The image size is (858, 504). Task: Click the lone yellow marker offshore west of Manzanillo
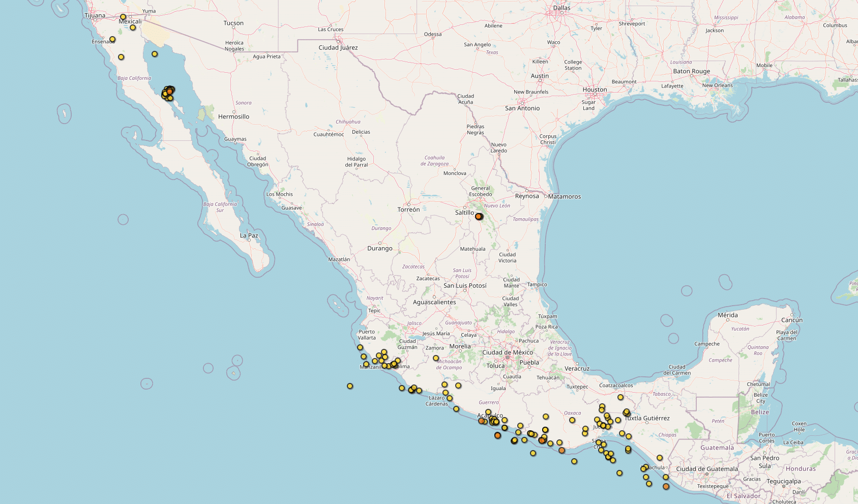pyautogui.click(x=350, y=386)
